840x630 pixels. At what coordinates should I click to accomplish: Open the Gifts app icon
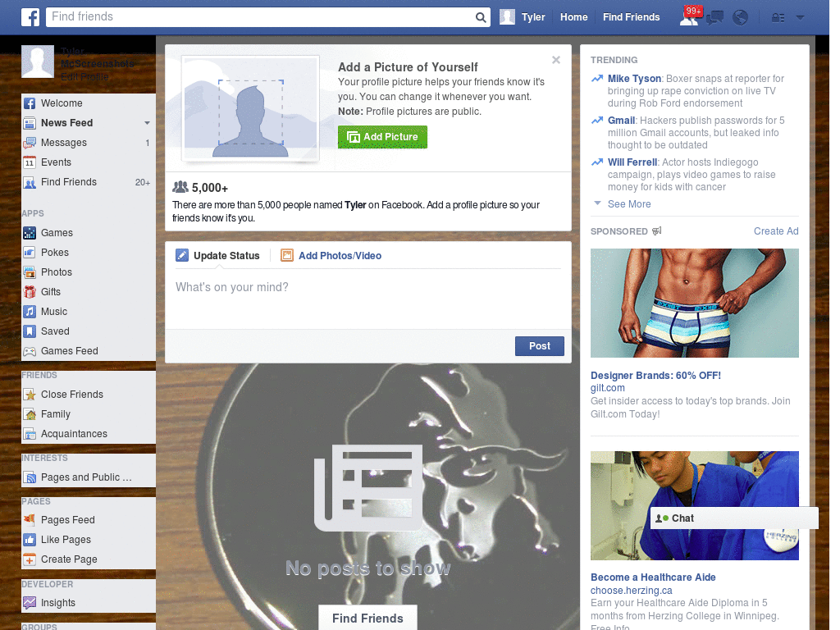coord(49,291)
